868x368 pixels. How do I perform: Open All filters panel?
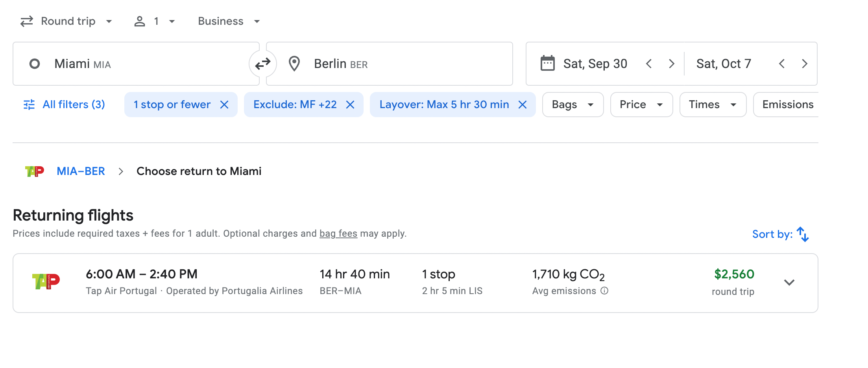(x=65, y=105)
